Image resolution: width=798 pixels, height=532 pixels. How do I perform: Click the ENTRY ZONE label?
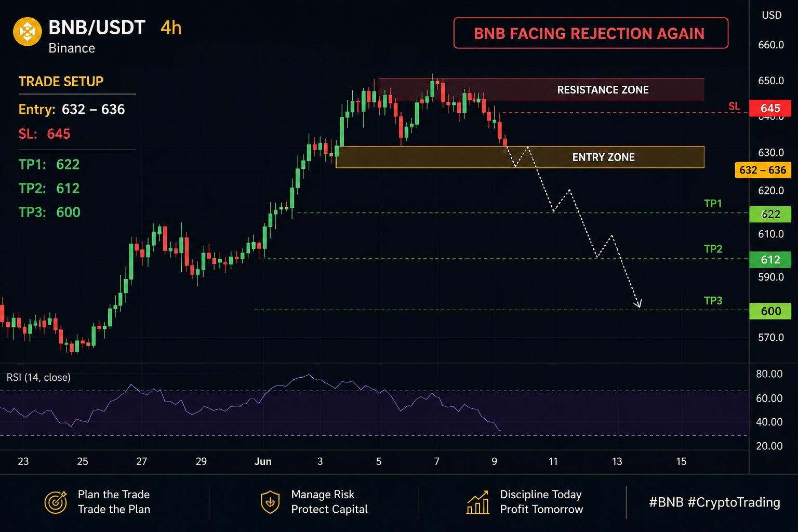603,157
